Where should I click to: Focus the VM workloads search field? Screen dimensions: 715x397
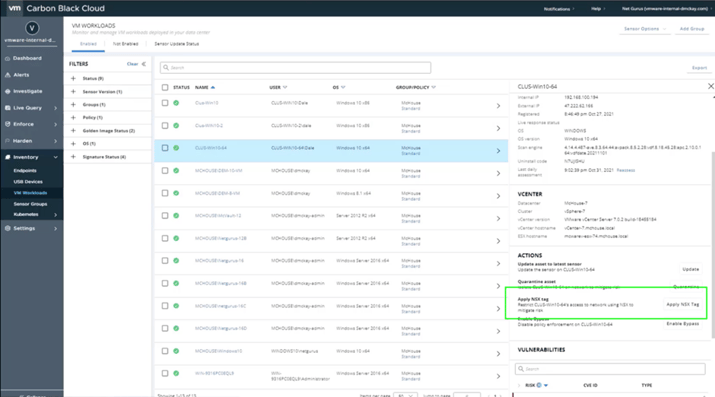click(x=295, y=67)
